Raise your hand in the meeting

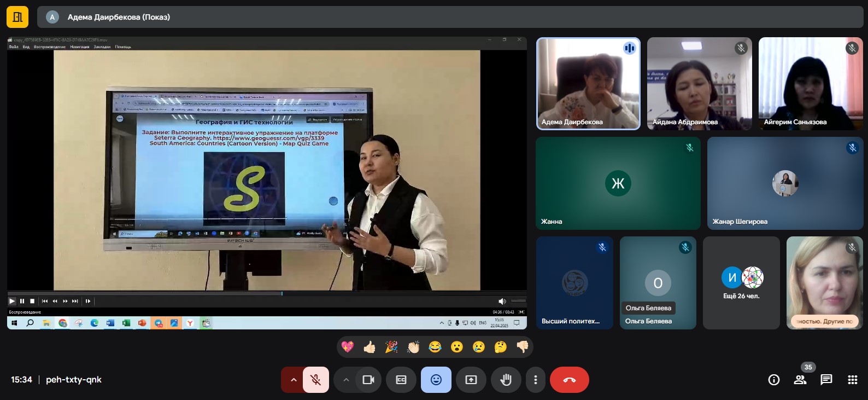point(506,380)
